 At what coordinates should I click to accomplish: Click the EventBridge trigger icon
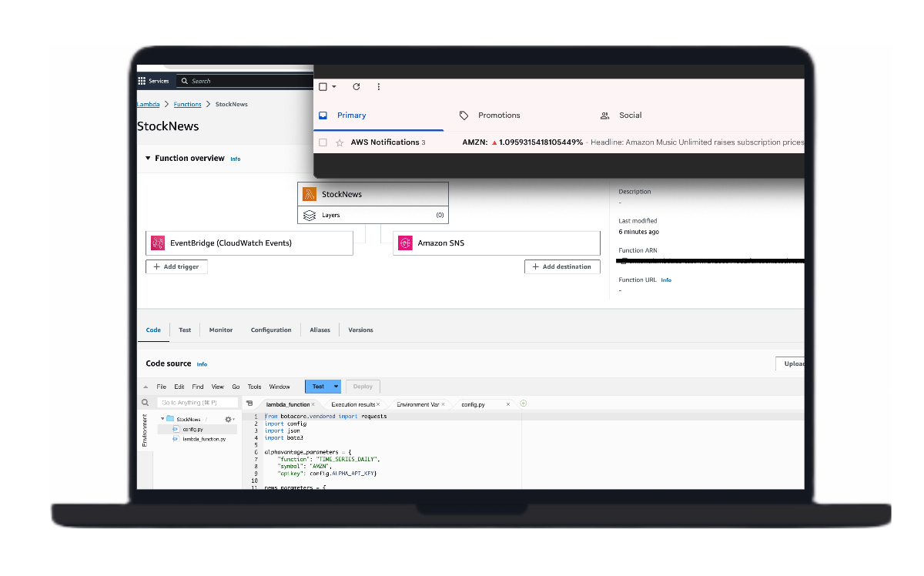pos(158,243)
